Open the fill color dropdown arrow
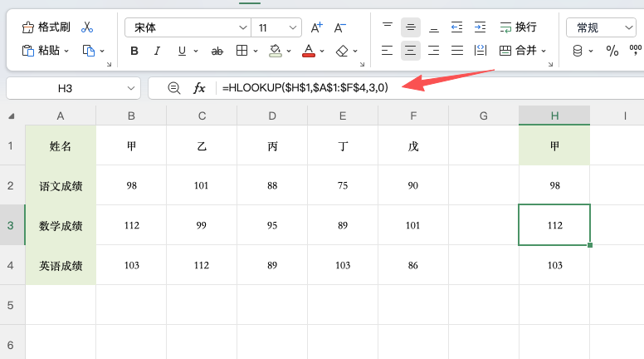644x359 pixels. pos(289,51)
